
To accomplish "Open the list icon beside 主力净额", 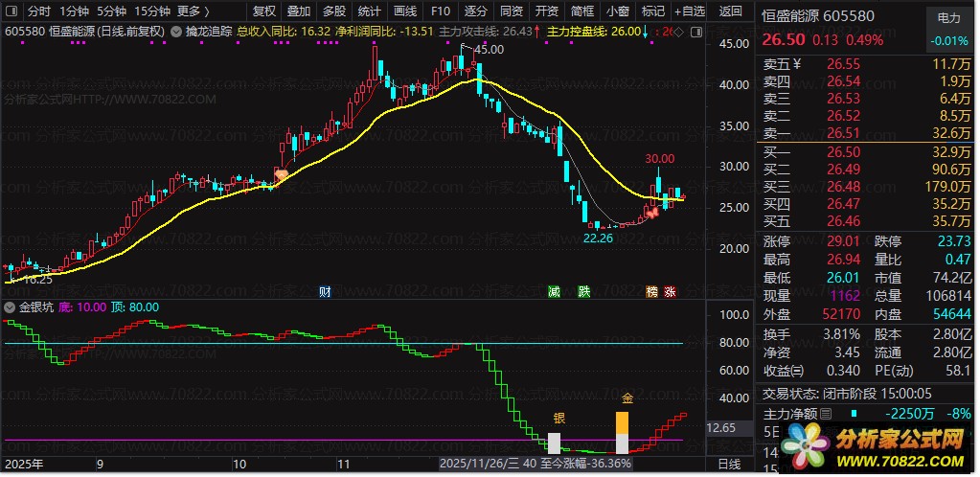I will [826, 414].
